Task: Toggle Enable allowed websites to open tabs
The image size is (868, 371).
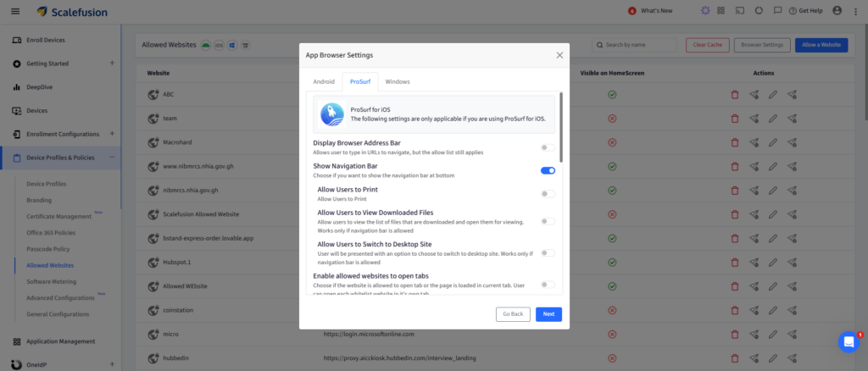Action: [548, 285]
